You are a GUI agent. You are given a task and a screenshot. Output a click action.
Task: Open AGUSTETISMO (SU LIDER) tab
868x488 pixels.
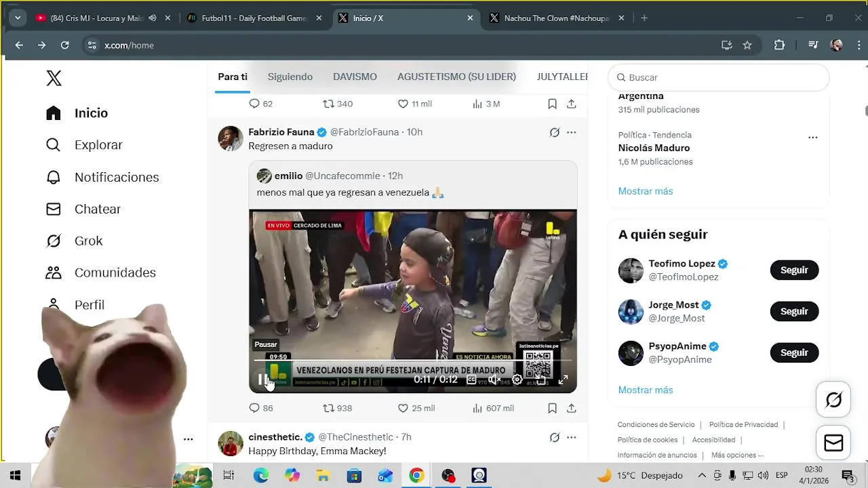pyautogui.click(x=456, y=77)
